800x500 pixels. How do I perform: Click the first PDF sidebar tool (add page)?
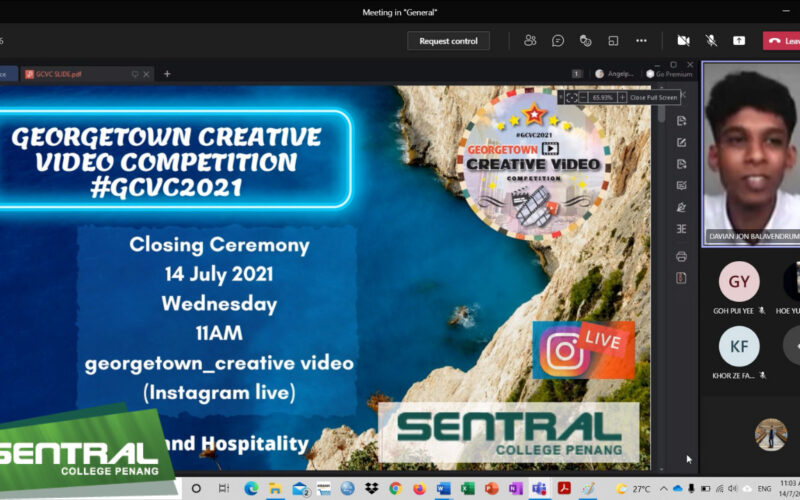681,120
